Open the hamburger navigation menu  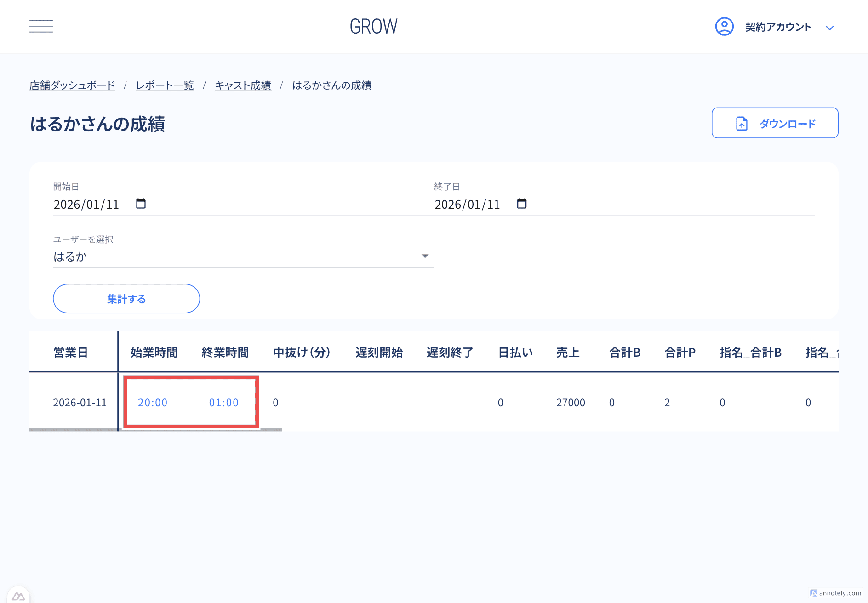click(41, 26)
